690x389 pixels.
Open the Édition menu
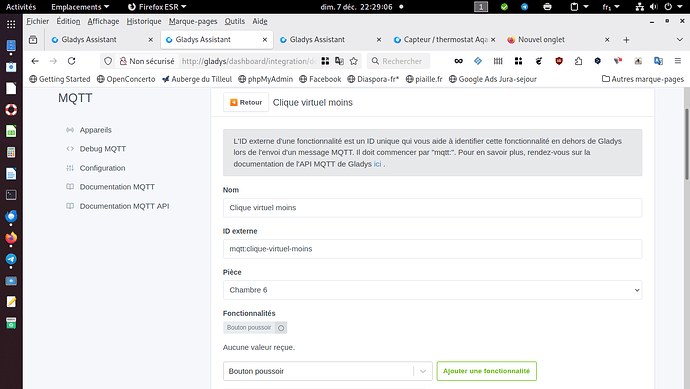coord(68,21)
